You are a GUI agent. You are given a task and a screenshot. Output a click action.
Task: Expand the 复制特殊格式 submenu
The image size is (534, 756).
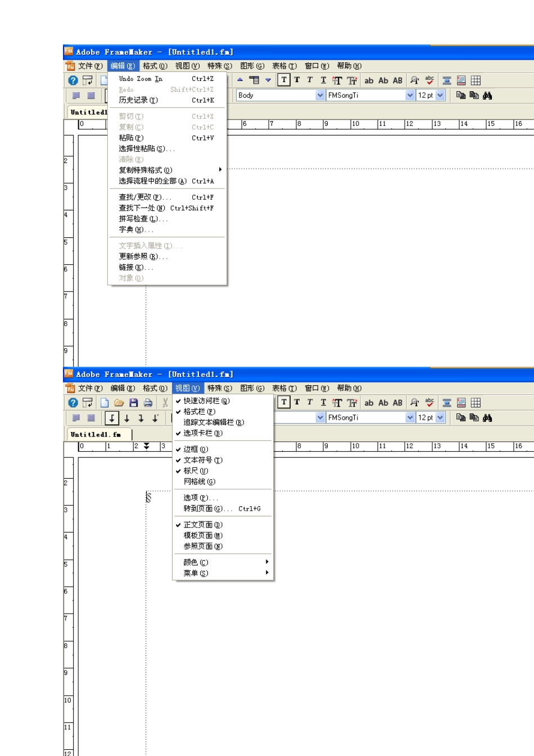[167, 170]
